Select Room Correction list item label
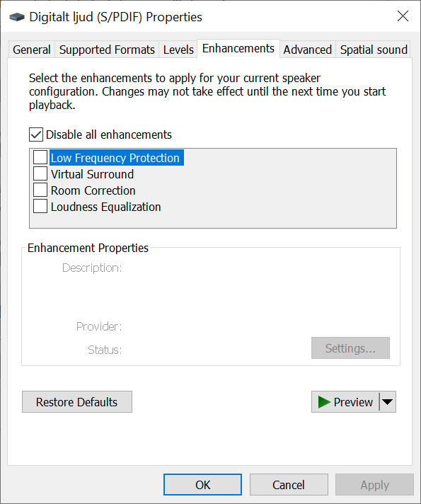 pos(93,190)
